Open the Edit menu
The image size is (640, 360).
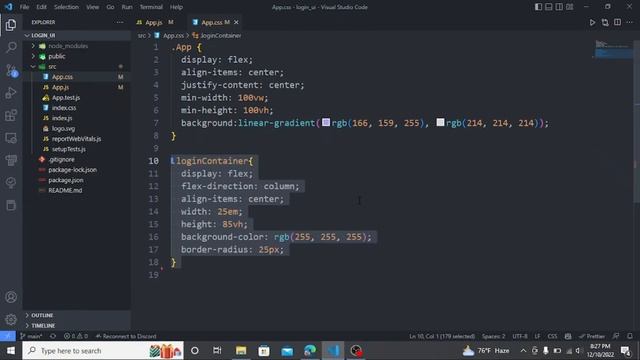point(41,7)
